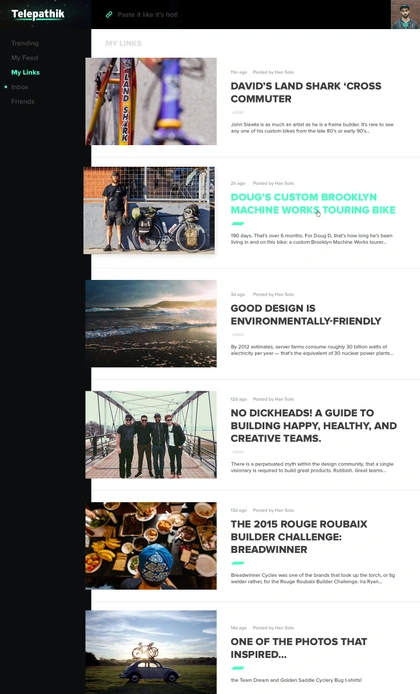Open Trending in the sidebar
Screen dimensions: 420x694
click(x=25, y=43)
